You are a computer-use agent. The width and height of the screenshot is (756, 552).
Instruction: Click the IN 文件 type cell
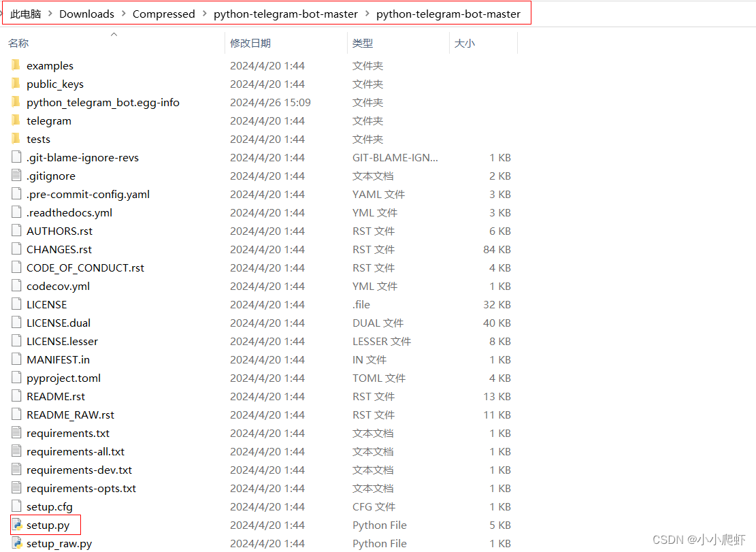(369, 359)
